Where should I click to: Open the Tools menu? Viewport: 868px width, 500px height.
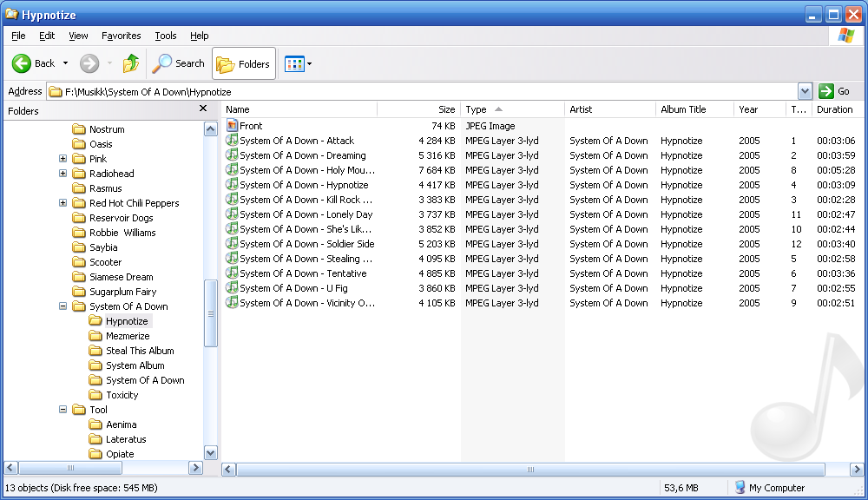click(x=166, y=36)
